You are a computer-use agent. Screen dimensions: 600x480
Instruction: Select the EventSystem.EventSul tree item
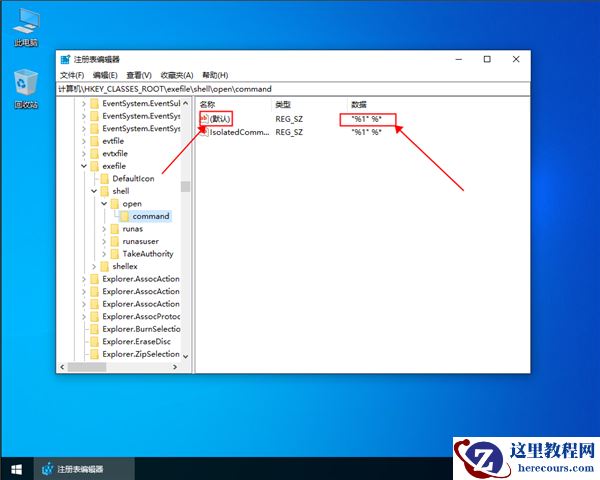point(141,103)
